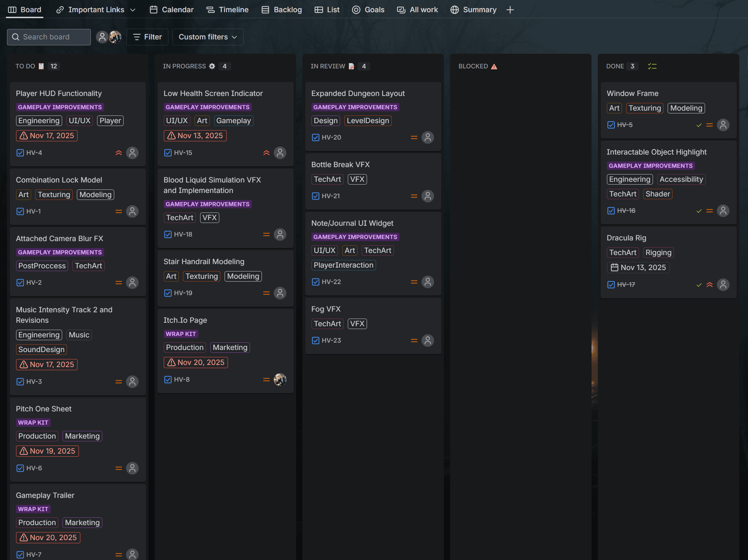Viewport: 748px width, 560px height.
Task: Click the medium priority icon on HV-21
Action: coord(414,196)
